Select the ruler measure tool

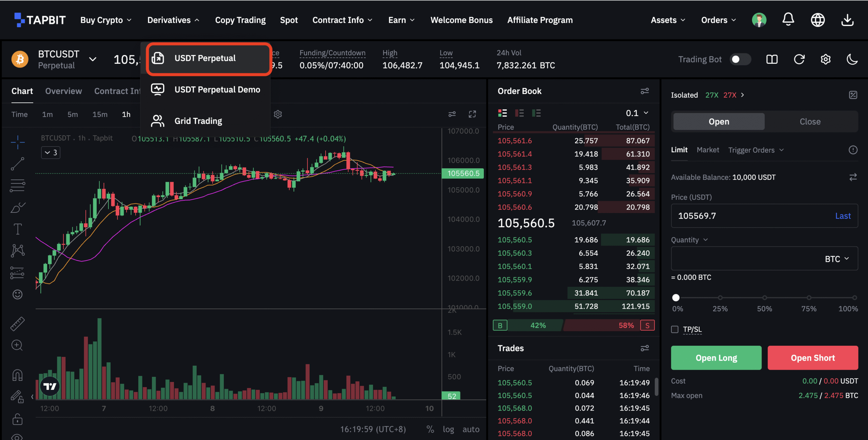click(x=17, y=324)
